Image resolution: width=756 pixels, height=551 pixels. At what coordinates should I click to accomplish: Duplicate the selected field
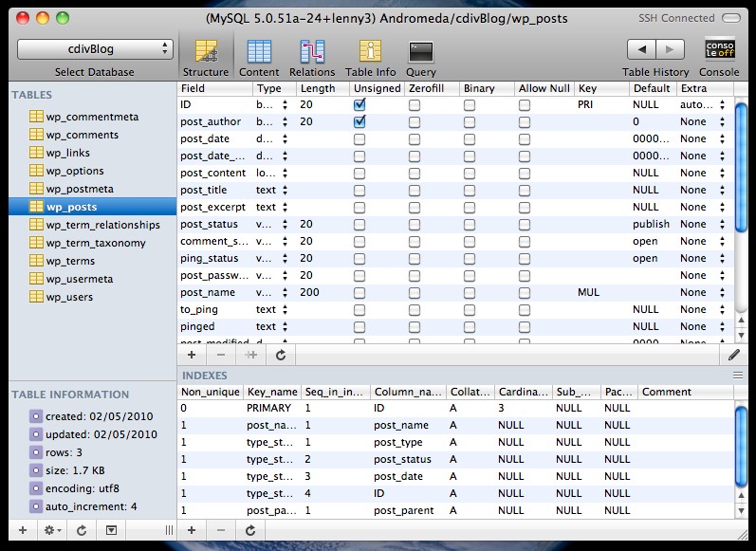pos(250,356)
